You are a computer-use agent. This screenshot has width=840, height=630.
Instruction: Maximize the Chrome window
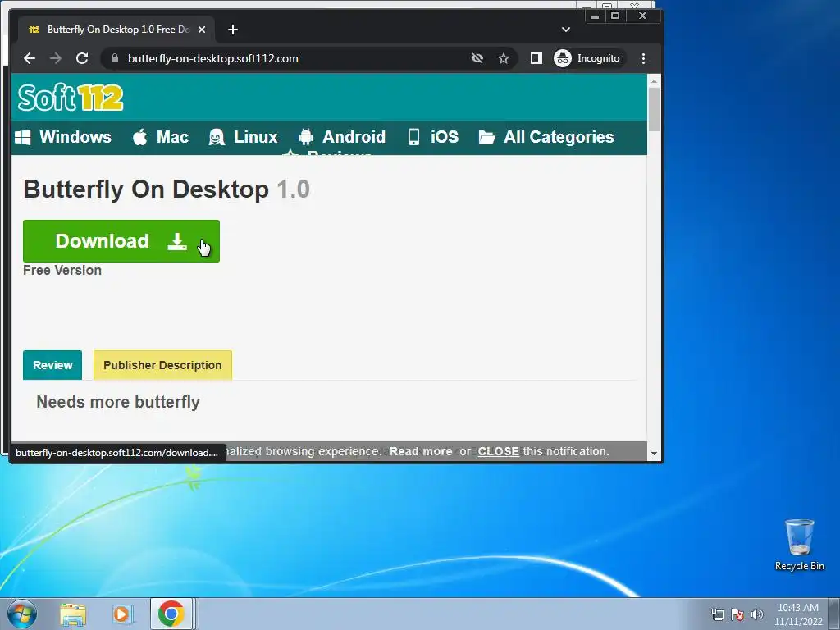(615, 16)
